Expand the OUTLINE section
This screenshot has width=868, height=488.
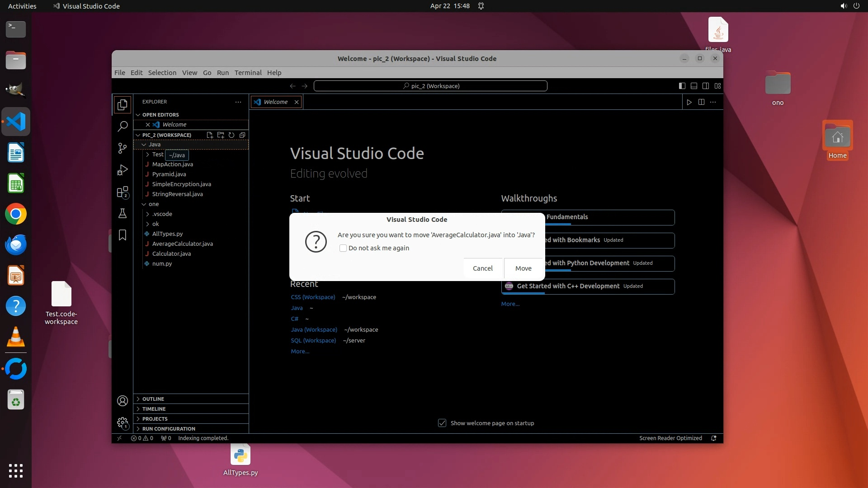(153, 399)
